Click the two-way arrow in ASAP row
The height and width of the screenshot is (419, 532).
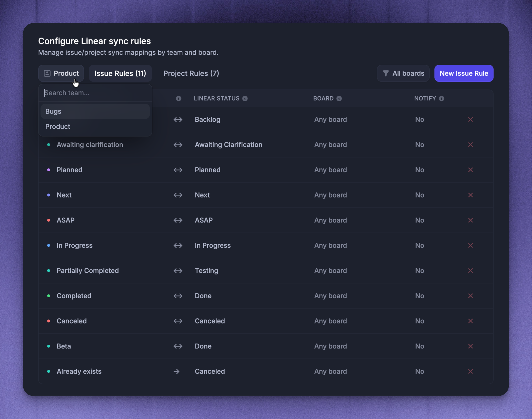point(178,220)
